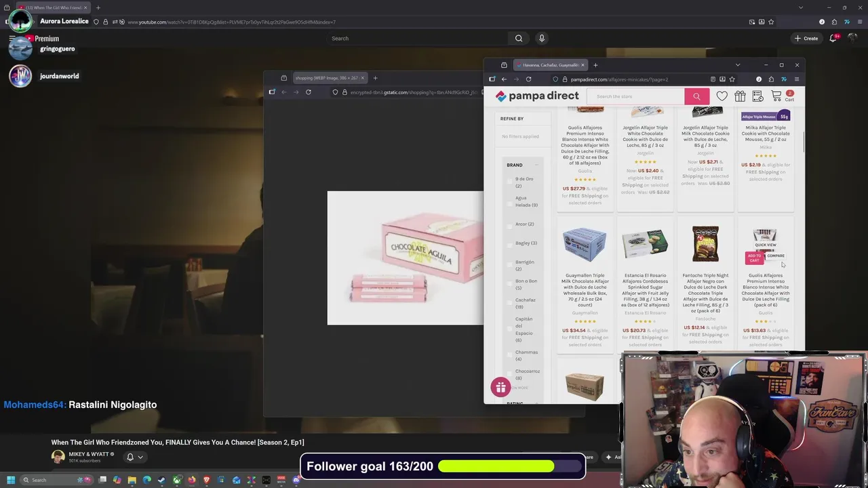Click Add to Cart on Guolis pack of 6
Viewport: 868px width, 488px height.
[754, 258]
